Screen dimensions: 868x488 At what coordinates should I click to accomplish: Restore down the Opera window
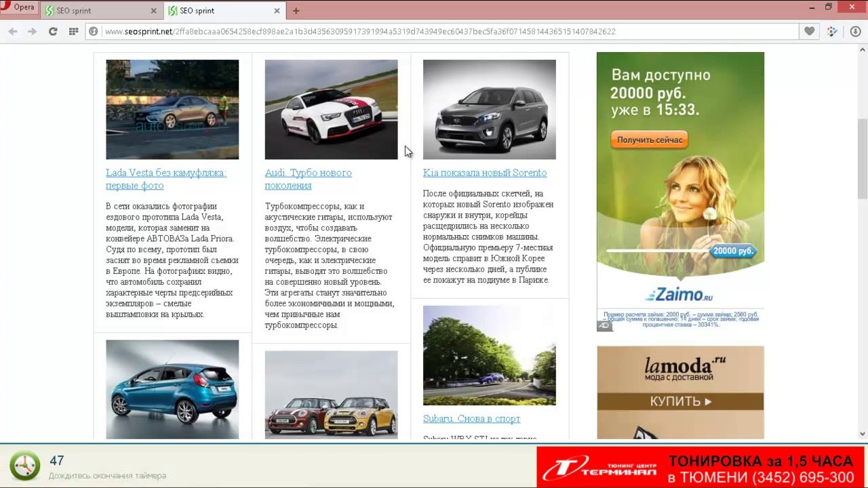coord(829,7)
